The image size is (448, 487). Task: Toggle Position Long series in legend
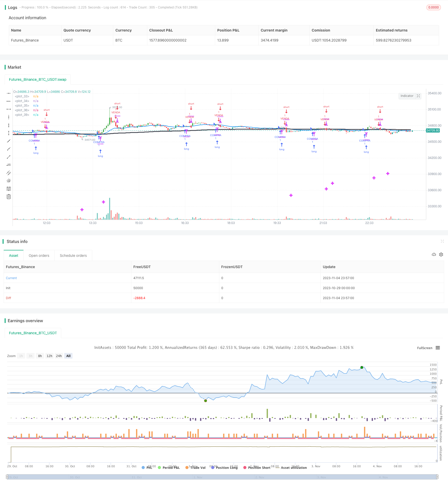tap(224, 468)
